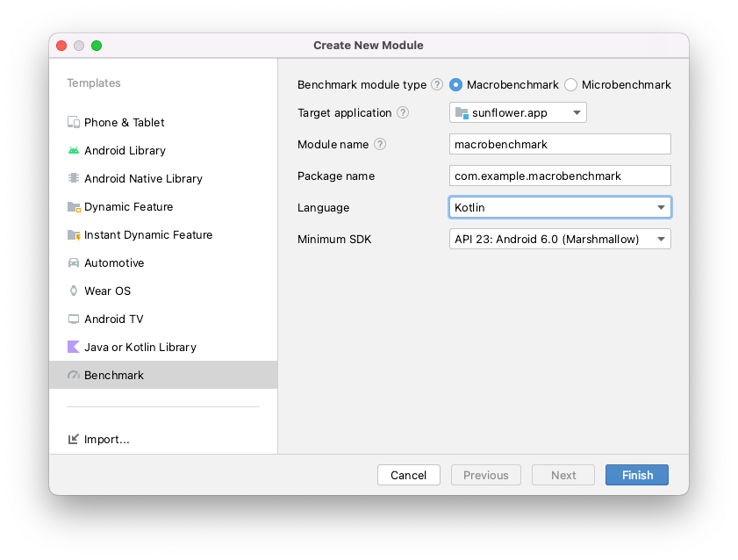Click the Cancel button

coord(409,475)
